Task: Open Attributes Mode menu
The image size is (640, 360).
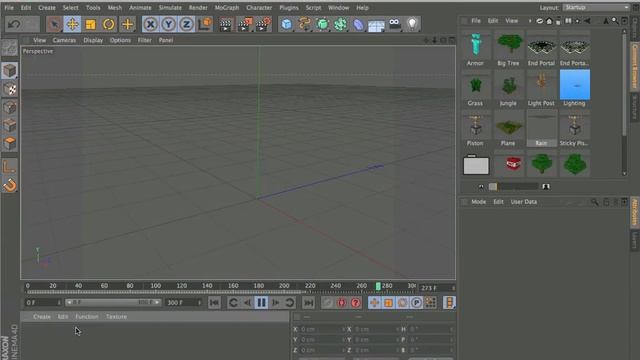Action: point(478,202)
